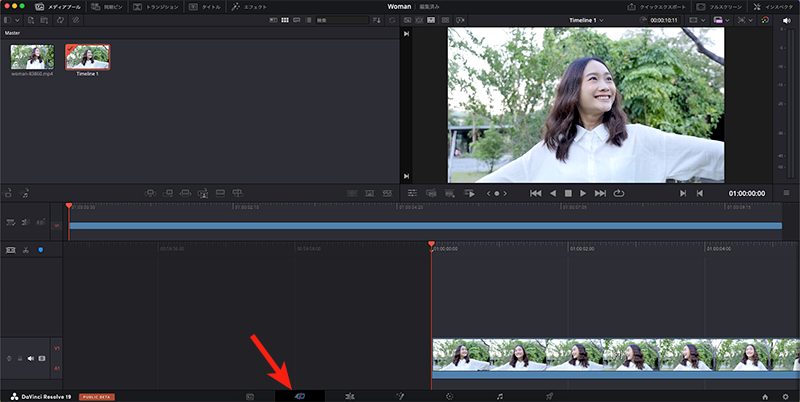Click the Source Overwrite icon
Screen dimensions: 800x402
(x=237, y=193)
